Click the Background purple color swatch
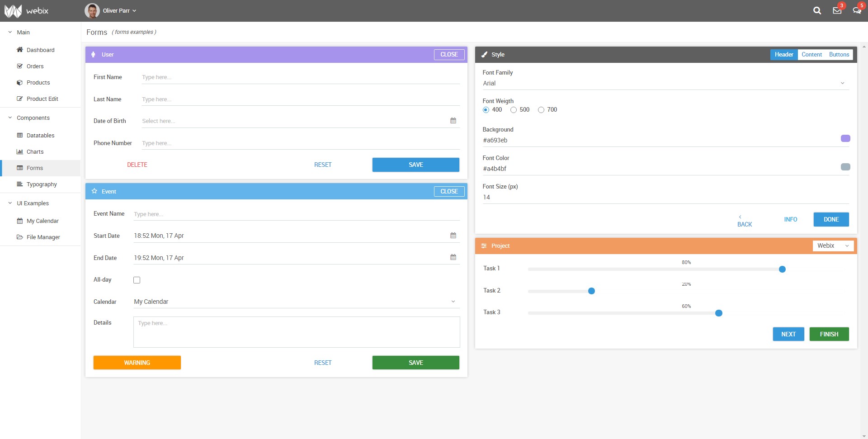The width and height of the screenshot is (868, 439). (845, 138)
